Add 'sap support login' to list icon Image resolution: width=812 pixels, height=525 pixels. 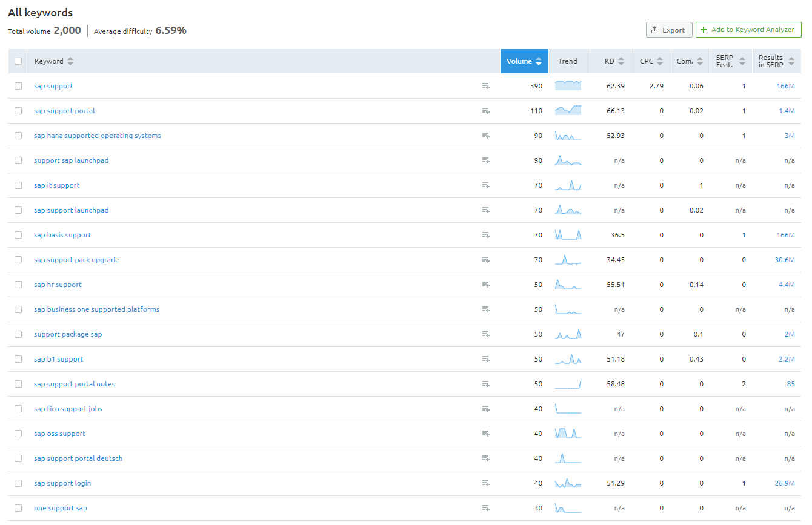coord(485,483)
